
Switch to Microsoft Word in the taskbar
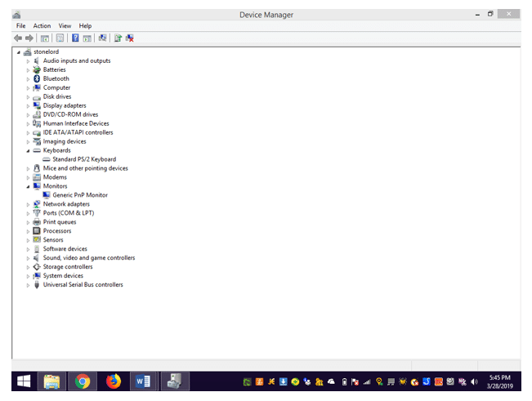pyautogui.click(x=143, y=381)
